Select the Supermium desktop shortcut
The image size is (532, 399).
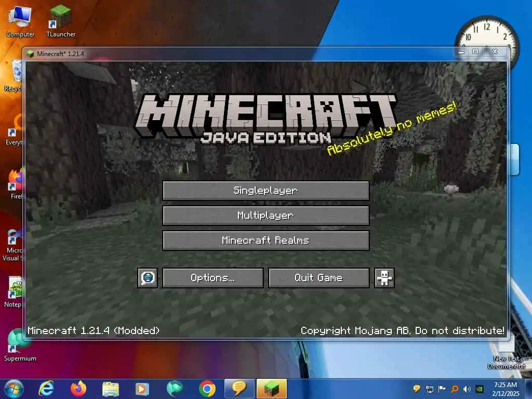(20, 345)
